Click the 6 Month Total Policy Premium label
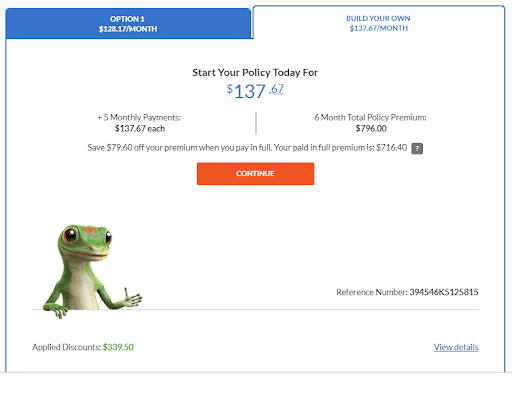Screen dimensions: 512x400 click(370, 117)
